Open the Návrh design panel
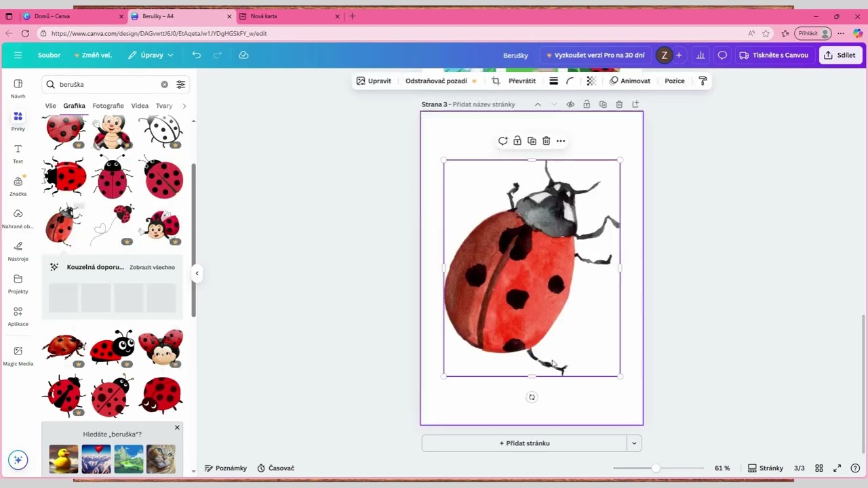868x488 pixels. pos(18,88)
